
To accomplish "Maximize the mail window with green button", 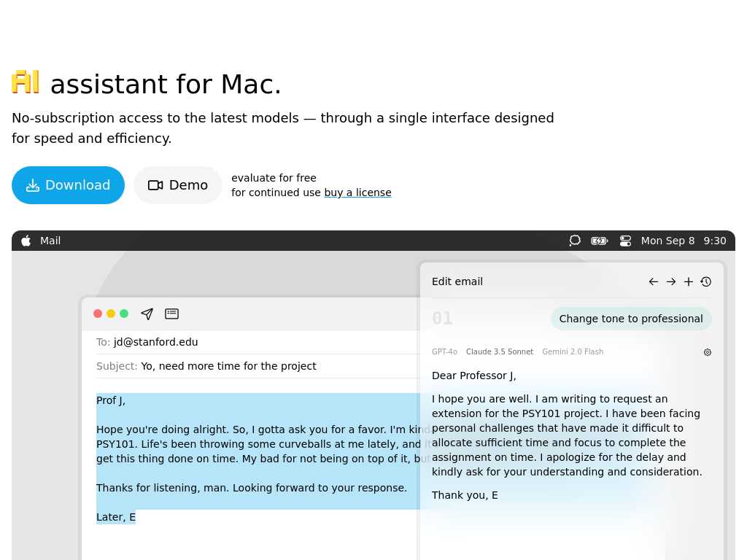I will [124, 314].
